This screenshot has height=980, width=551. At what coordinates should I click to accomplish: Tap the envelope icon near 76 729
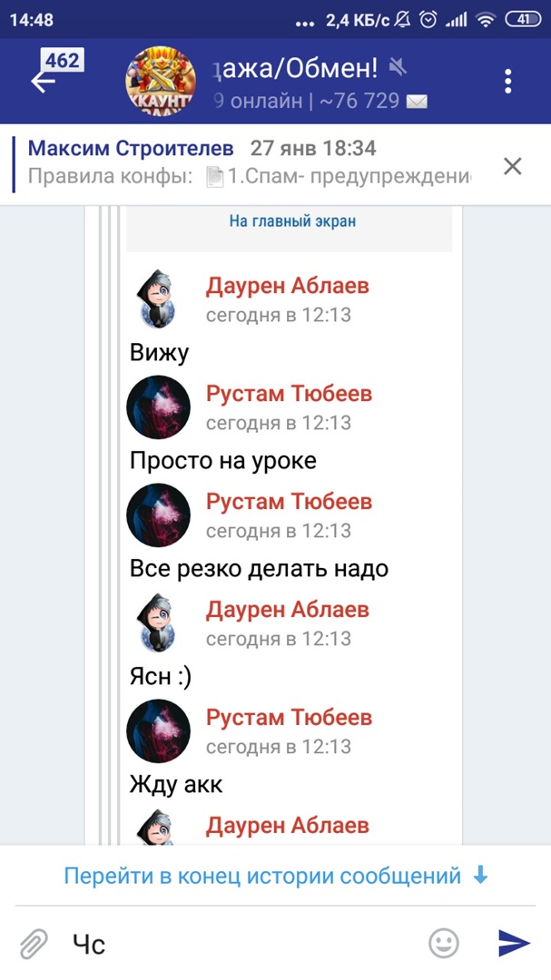point(417,102)
